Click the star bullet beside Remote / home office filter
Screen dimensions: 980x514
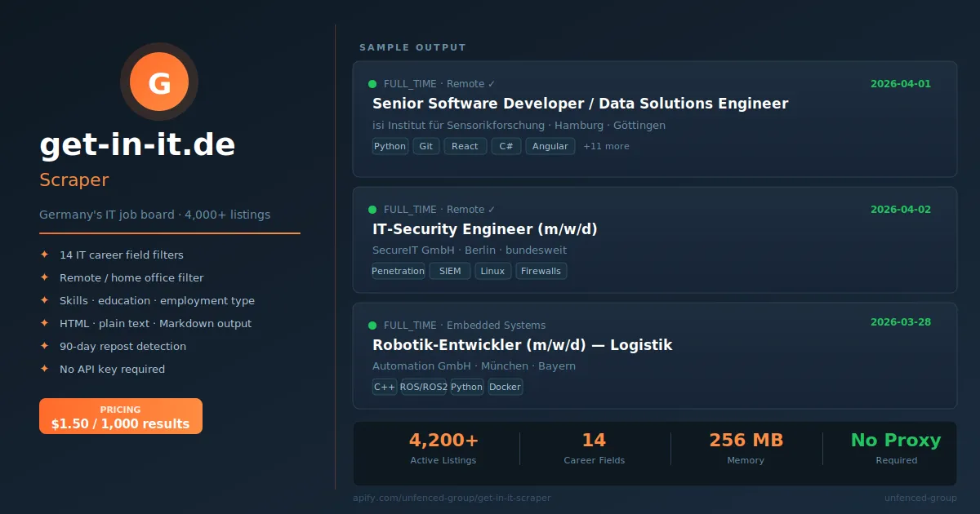pyautogui.click(x=45, y=278)
